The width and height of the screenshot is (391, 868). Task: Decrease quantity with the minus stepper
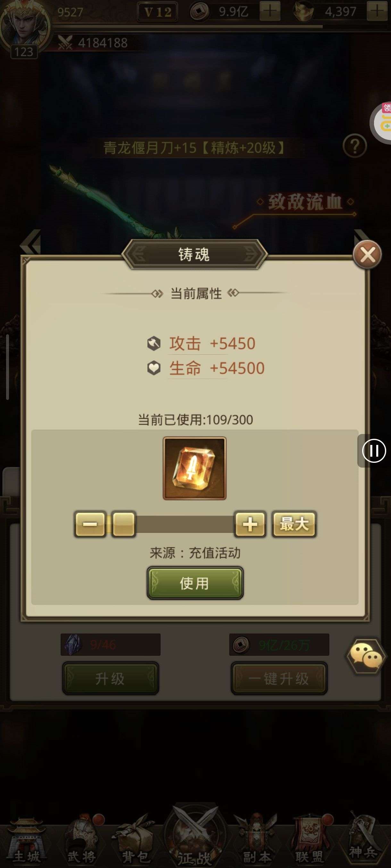pyautogui.click(x=90, y=524)
